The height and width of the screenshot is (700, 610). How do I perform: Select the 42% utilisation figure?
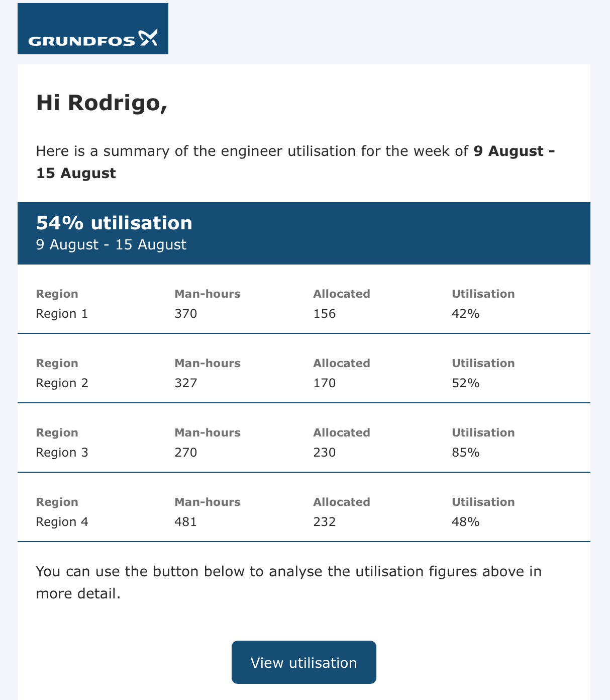coord(466,314)
